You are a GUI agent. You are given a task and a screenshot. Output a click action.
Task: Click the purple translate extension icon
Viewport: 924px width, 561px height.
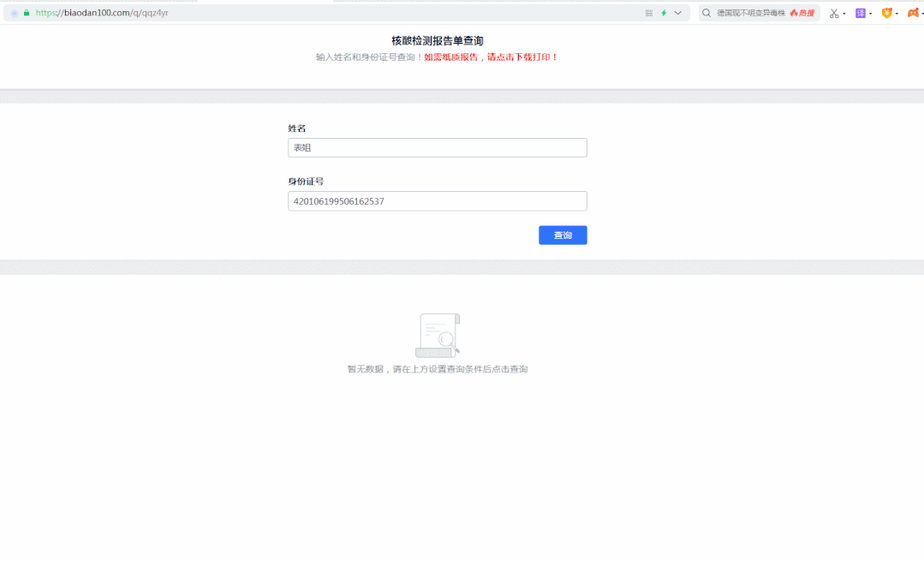click(x=861, y=13)
